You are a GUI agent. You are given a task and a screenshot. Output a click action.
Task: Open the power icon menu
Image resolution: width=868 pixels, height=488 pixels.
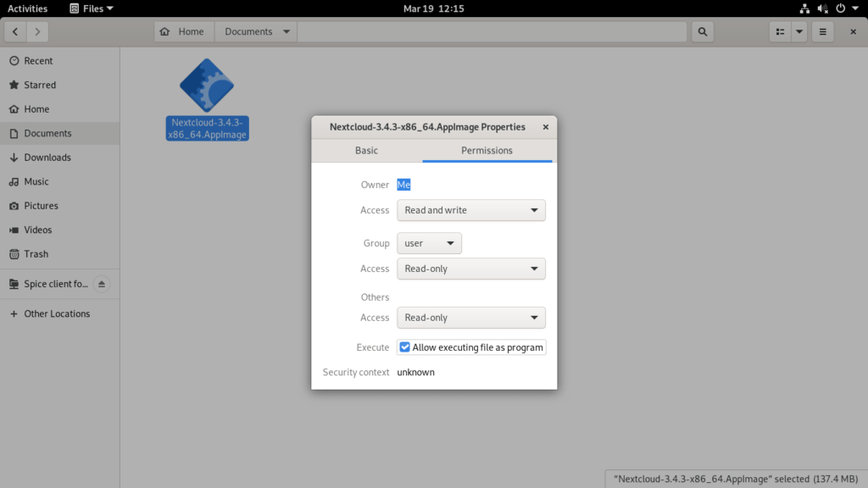840,8
